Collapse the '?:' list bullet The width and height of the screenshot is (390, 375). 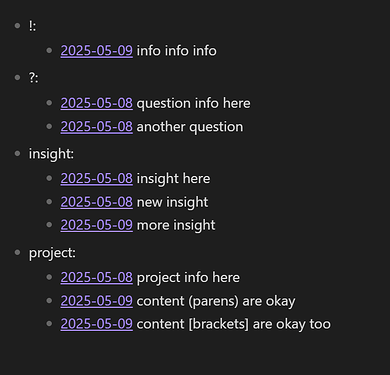[x=18, y=77]
